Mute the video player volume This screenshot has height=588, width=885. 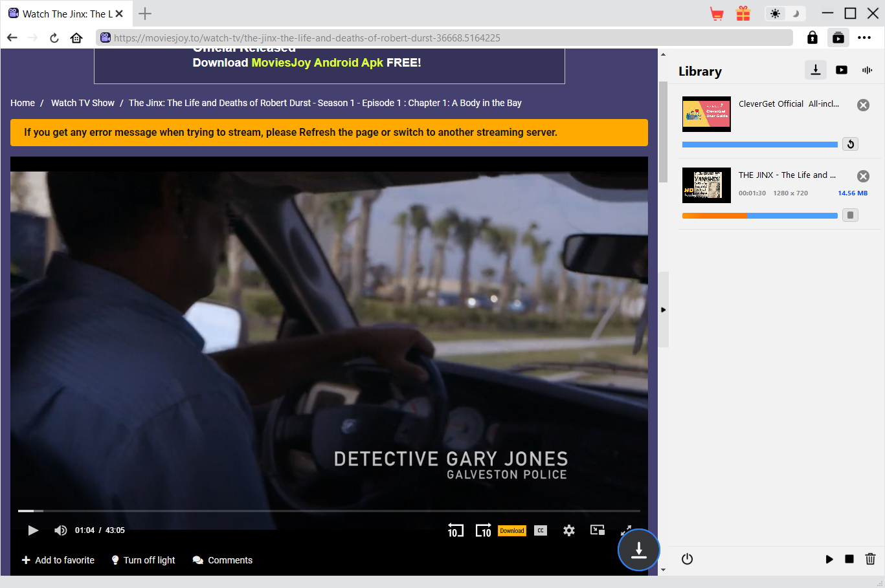[x=60, y=530]
